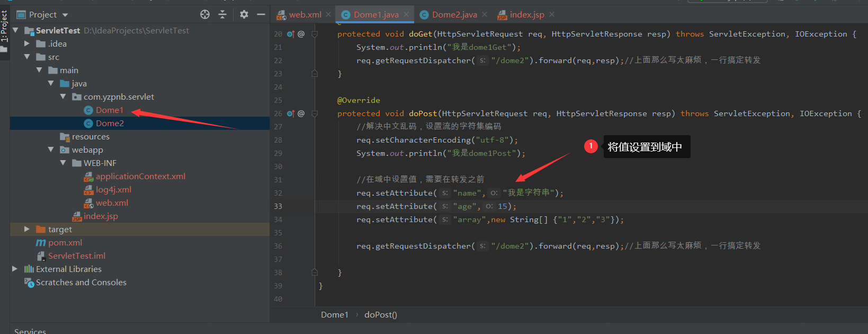Click doPost() in the breadcrumb bar

click(381, 314)
